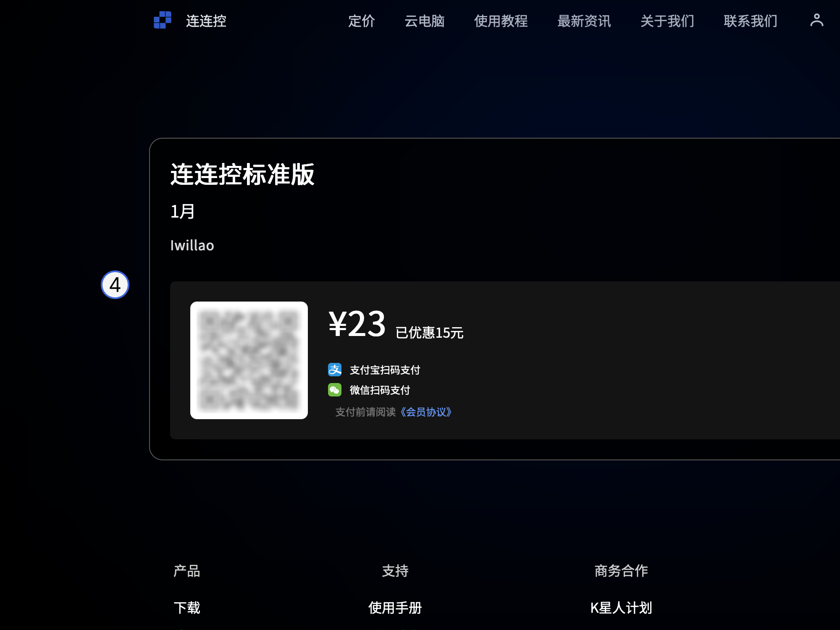This screenshot has height=630, width=840.
Task: Open the user account profile icon
Action: [816, 20]
